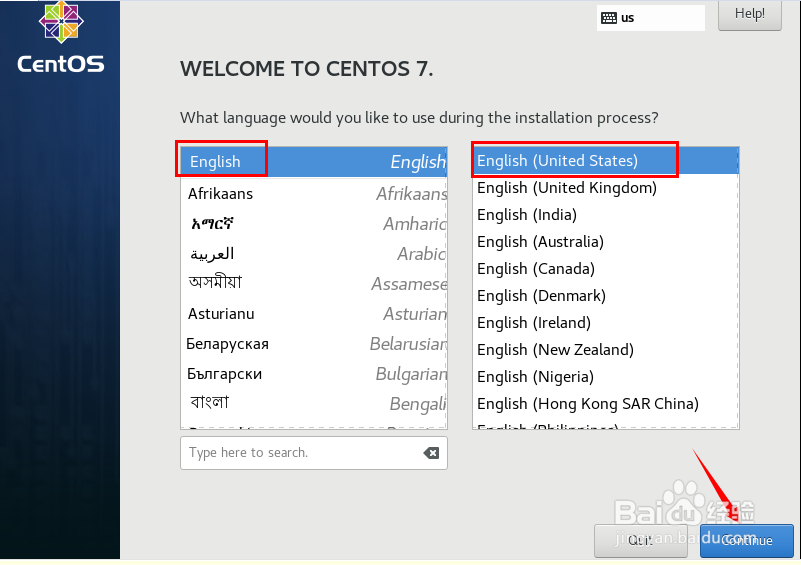Choose English (United States) locale
Screen dimensions: 801x565
(605, 161)
